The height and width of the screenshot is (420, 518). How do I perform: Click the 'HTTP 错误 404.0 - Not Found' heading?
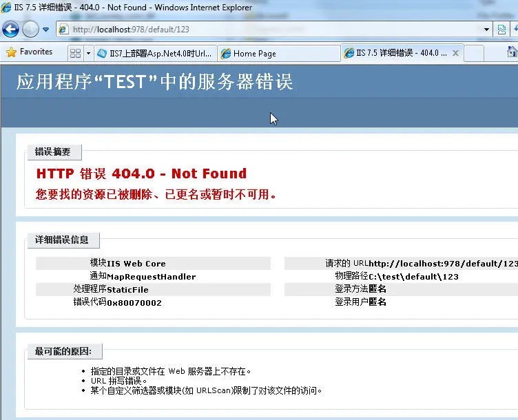141,174
